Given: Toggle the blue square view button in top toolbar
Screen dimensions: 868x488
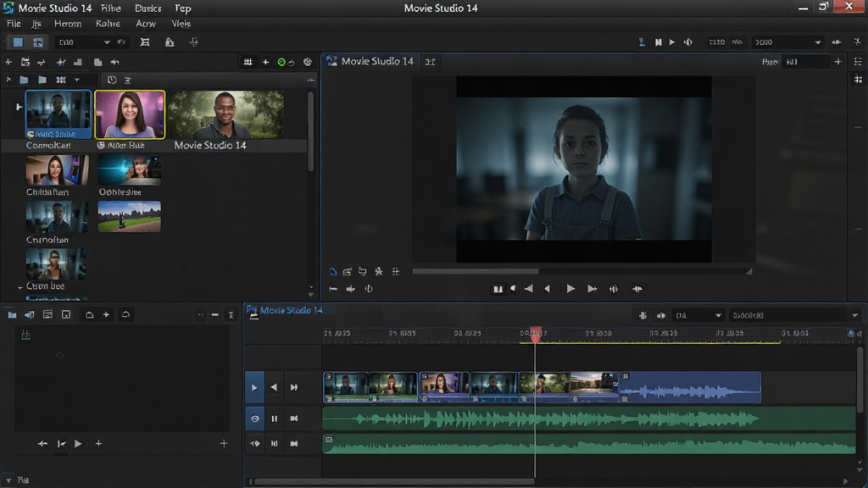Looking at the screenshot, I should [x=18, y=42].
